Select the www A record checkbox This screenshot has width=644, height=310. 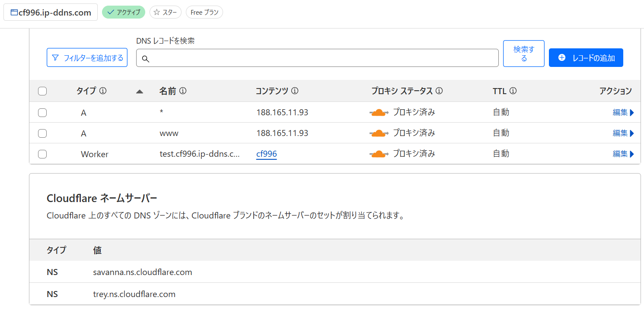pos(42,133)
